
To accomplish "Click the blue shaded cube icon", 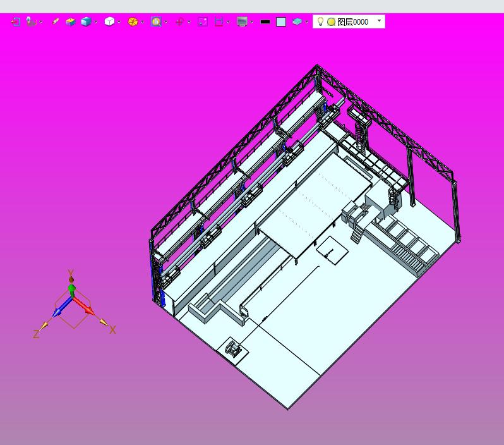I will [86, 21].
